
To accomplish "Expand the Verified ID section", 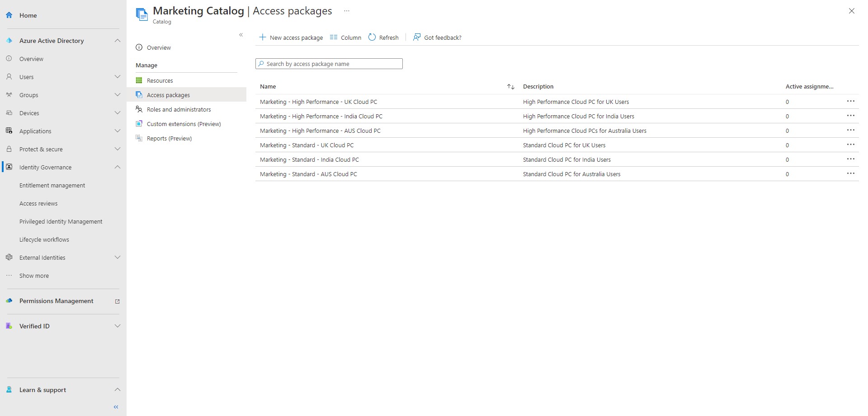I will pos(118,326).
